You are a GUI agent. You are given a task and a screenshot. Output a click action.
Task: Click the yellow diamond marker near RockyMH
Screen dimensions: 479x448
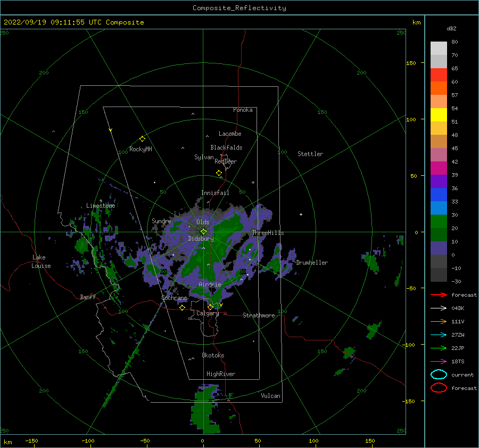tap(142, 139)
